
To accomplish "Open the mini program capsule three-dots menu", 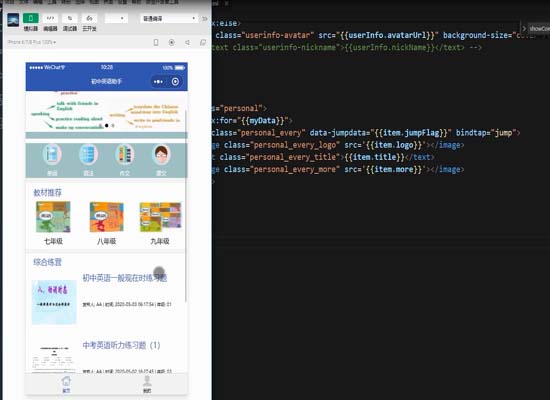I will [x=158, y=82].
